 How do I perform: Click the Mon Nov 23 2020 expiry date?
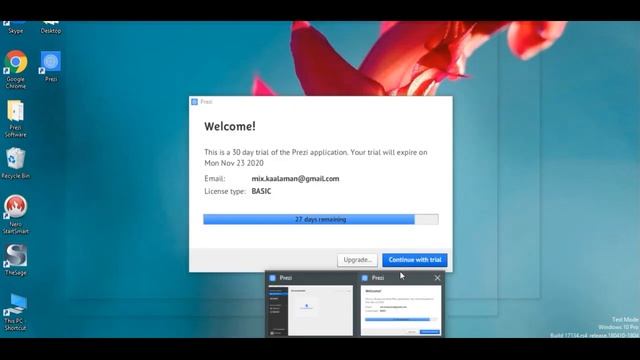(x=234, y=163)
